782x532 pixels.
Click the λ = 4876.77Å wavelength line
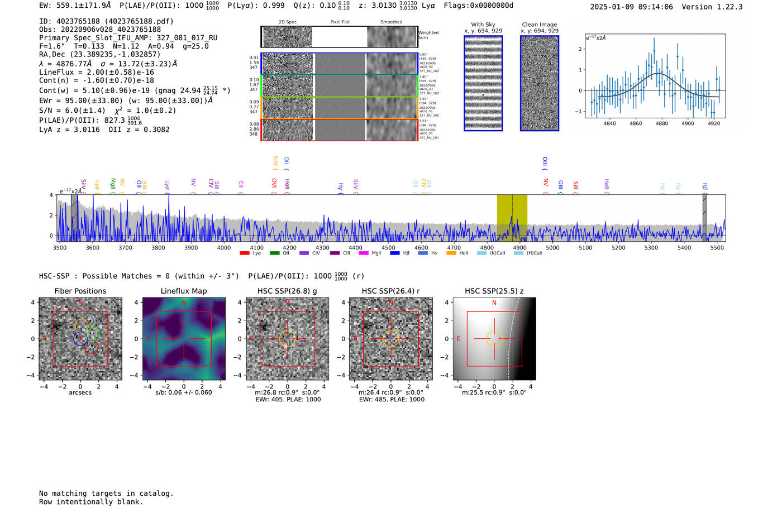click(x=108, y=64)
